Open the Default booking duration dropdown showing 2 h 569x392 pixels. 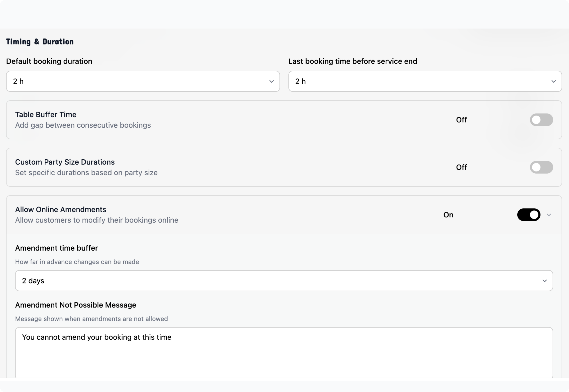coord(143,81)
